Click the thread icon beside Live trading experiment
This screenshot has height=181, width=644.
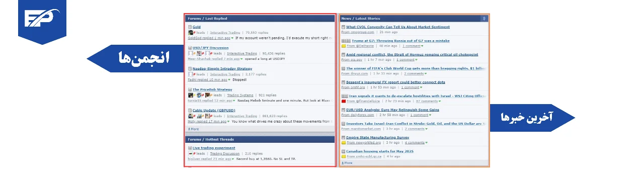point(190,148)
